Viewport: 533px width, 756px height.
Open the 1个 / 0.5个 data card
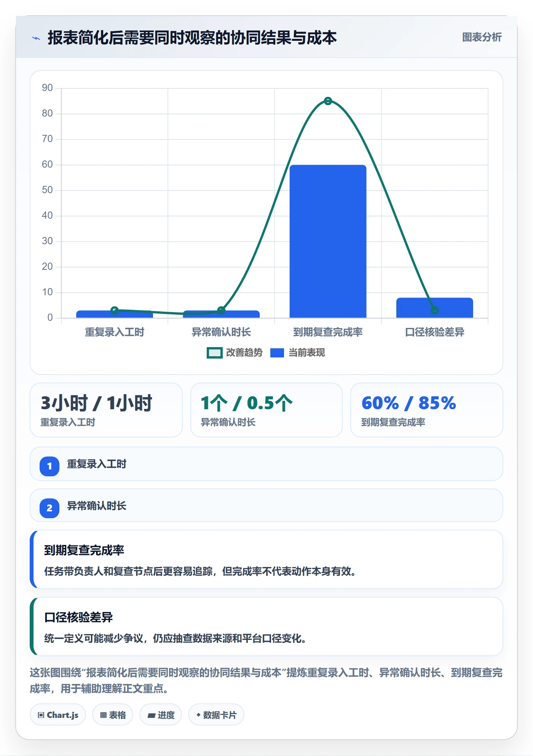click(266, 410)
